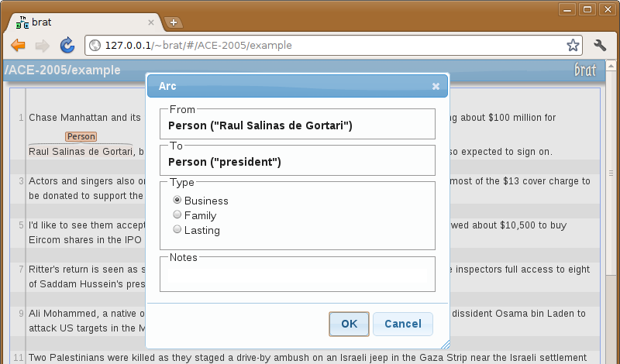
Task: Click the address bar URL field
Action: [x=325, y=45]
